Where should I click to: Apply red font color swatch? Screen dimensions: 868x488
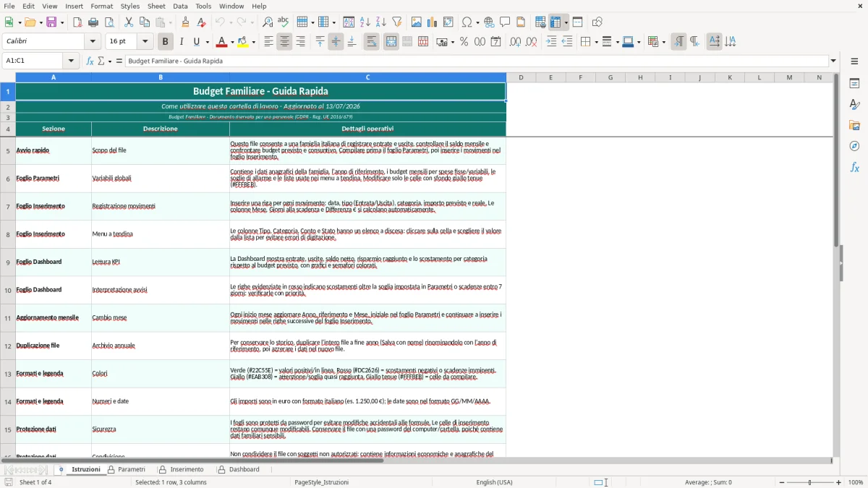(x=221, y=42)
